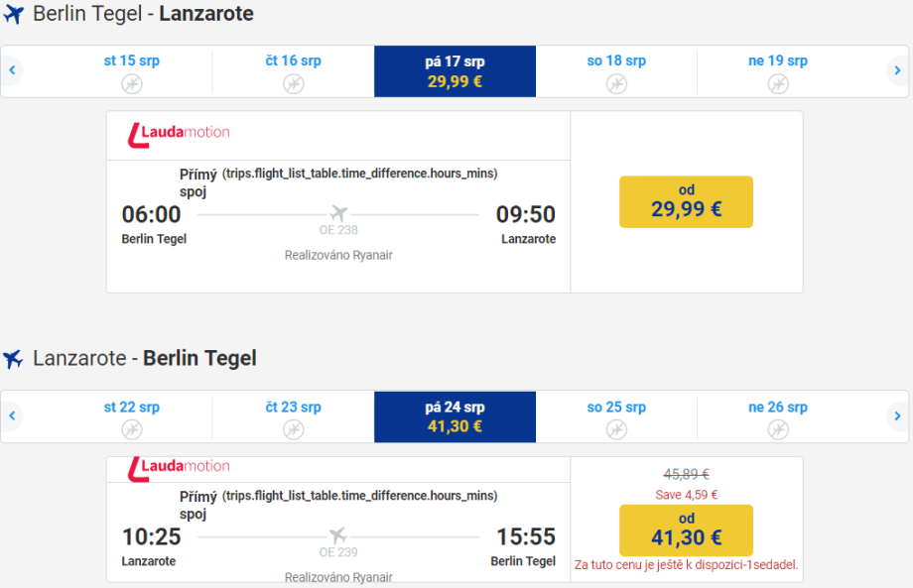
Task: Choose the so 25 srp return date tab
Action: click(x=616, y=416)
